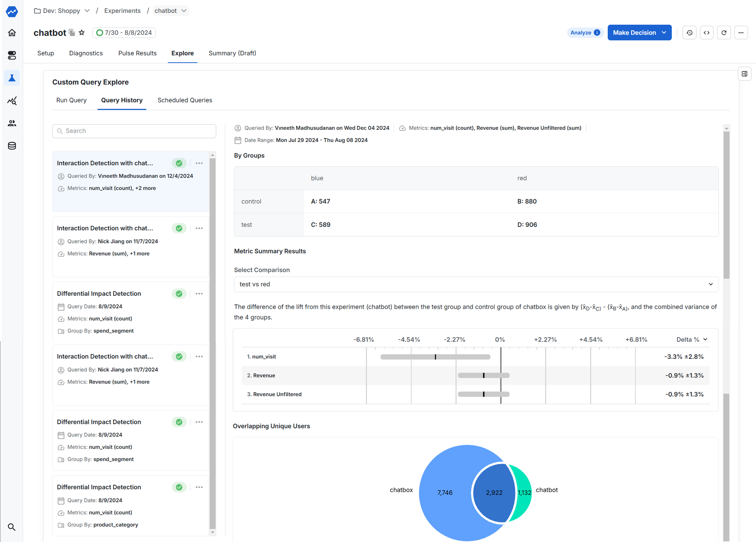Image resolution: width=756 pixels, height=542 pixels.
Task: Open the Home icon in sidebar
Action: (12, 33)
